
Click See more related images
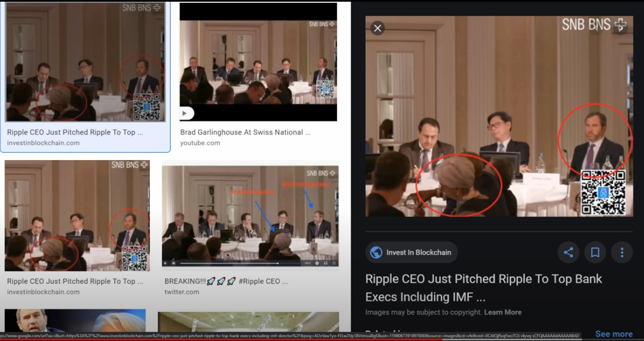point(614,334)
